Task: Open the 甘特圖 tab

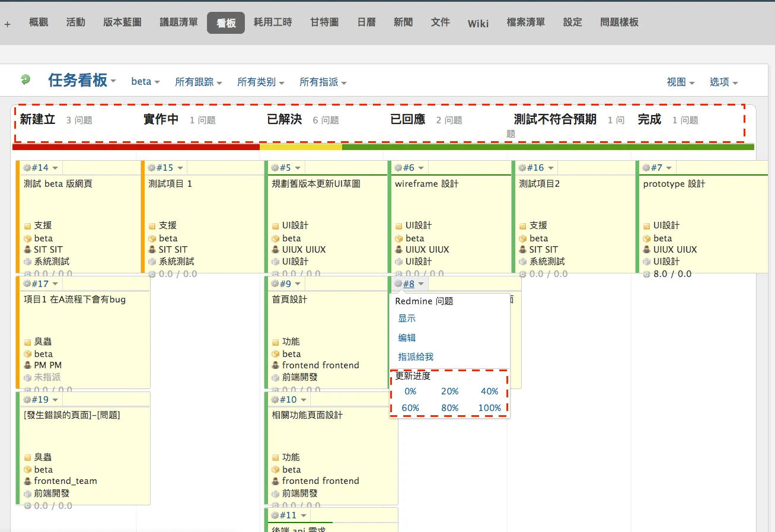Action: [324, 23]
